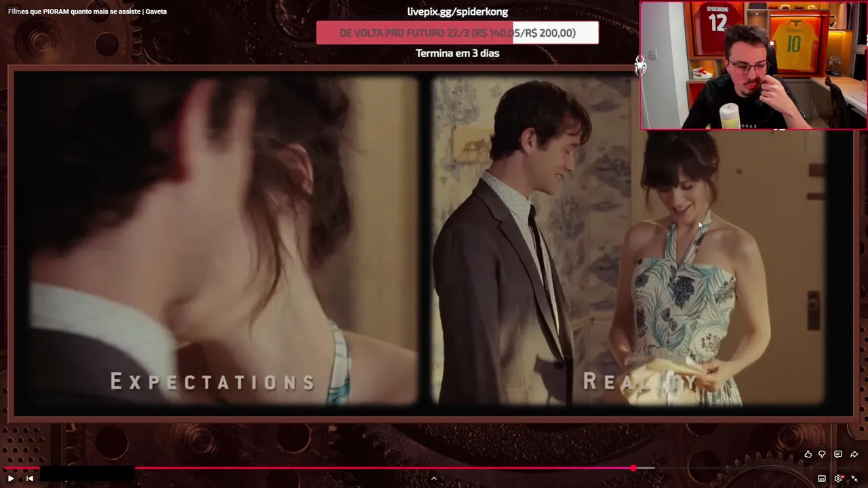Seek using the red progress bar handle
868x488 pixels.
pos(633,468)
